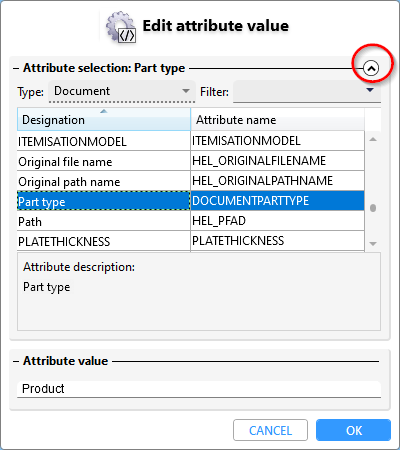Click the scroll down arrow of the list
400x450 pixels.
(373, 244)
